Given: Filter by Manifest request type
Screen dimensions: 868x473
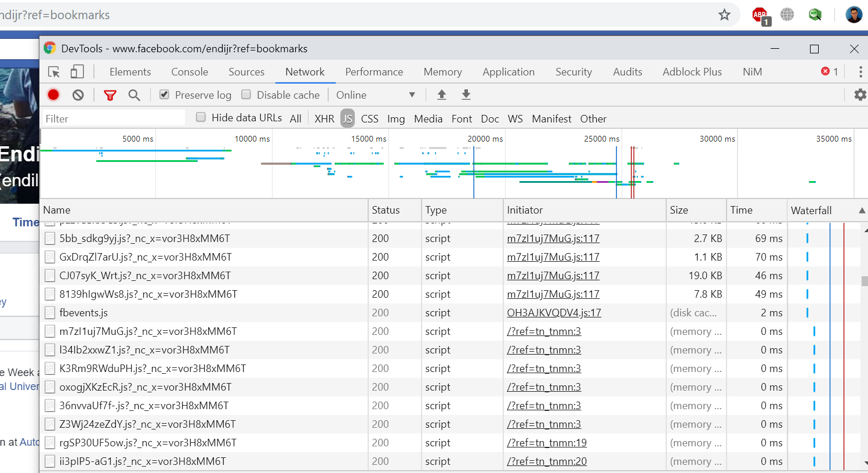Looking at the screenshot, I should (x=551, y=118).
